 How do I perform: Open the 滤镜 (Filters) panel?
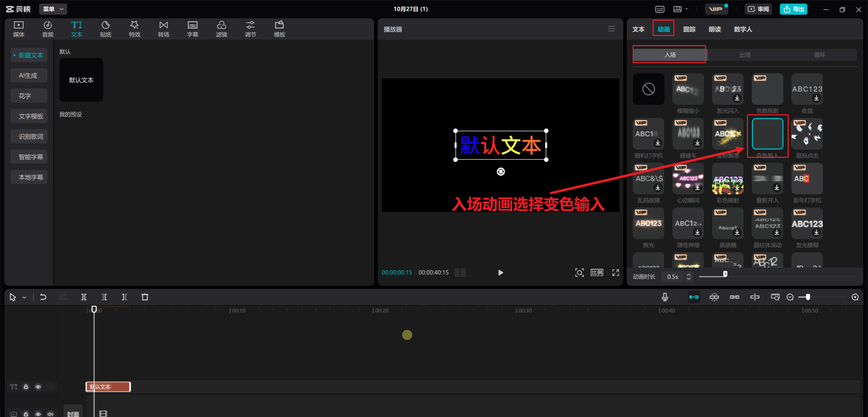(221, 29)
